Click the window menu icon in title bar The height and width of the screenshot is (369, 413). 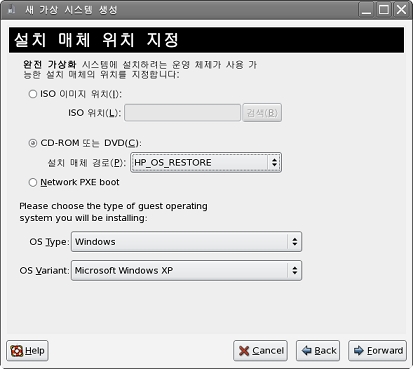pos(12,10)
